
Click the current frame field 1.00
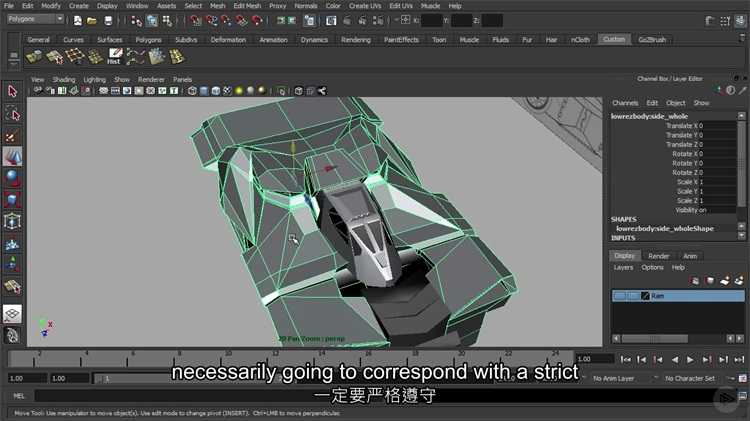pos(595,359)
